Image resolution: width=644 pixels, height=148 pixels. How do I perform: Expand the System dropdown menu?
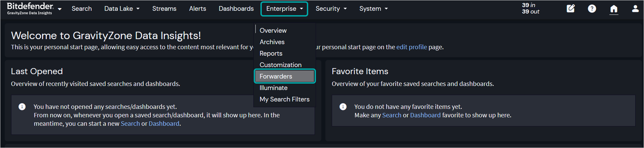[x=373, y=8]
